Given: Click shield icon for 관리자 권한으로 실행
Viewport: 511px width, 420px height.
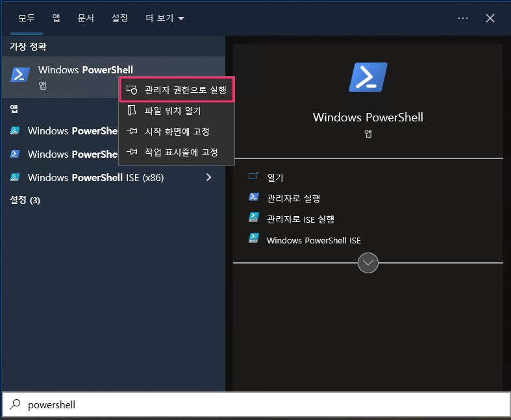Looking at the screenshot, I should pyautogui.click(x=132, y=90).
